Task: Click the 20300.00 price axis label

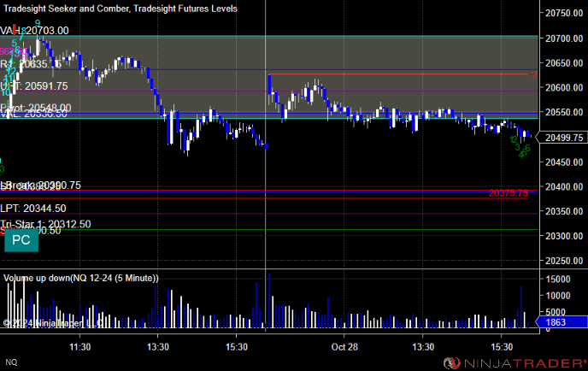Action: coord(564,236)
